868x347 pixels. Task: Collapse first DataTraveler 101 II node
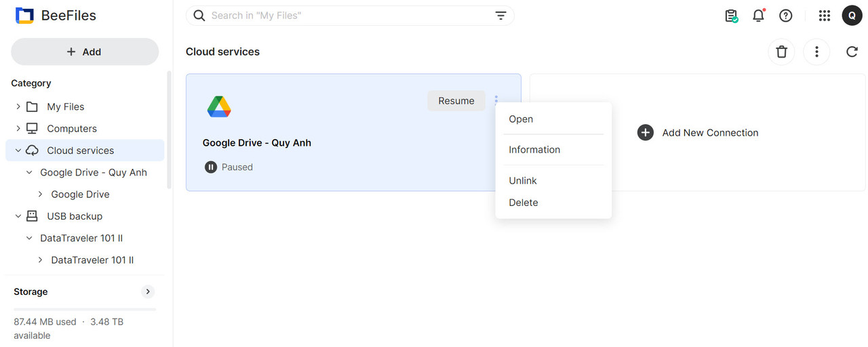tap(29, 238)
